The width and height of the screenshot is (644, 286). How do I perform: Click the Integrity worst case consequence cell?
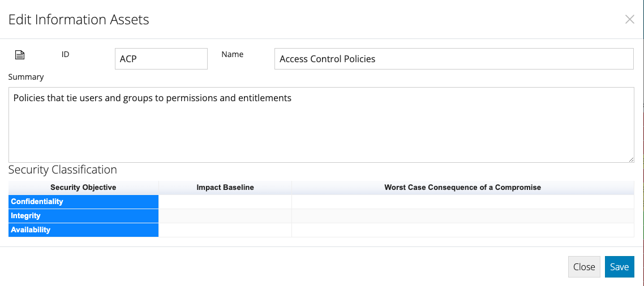click(x=463, y=215)
